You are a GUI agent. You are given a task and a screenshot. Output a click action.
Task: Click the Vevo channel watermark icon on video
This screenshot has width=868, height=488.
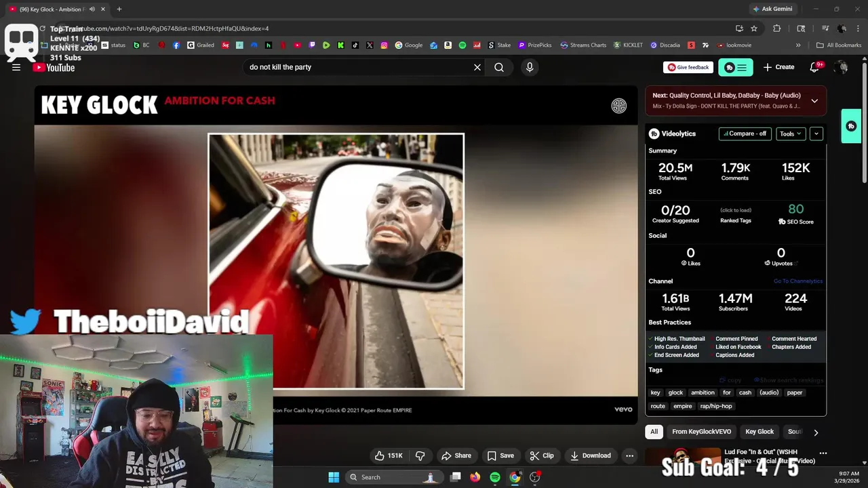point(619,106)
